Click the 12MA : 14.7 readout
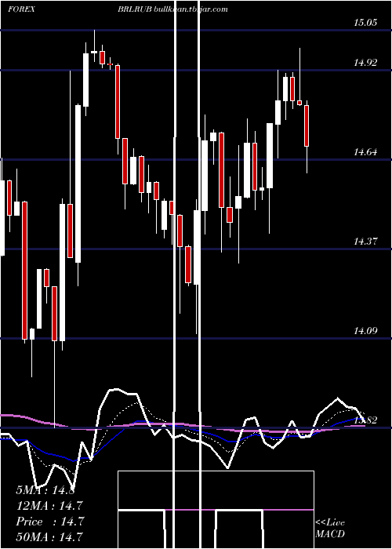 pyautogui.click(x=49, y=506)
